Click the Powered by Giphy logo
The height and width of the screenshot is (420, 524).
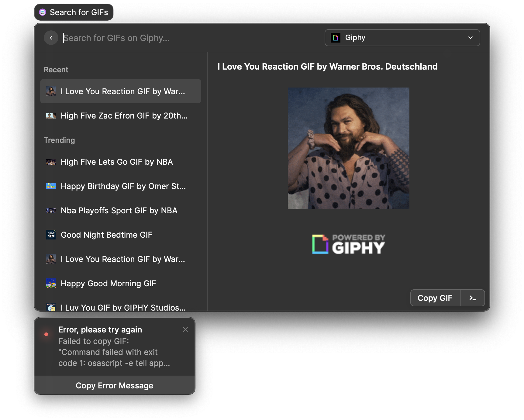coord(348,244)
